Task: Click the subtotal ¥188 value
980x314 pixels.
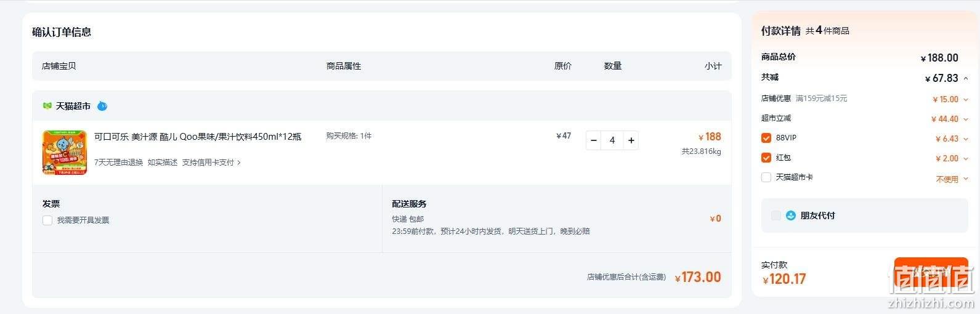Action: point(710,137)
